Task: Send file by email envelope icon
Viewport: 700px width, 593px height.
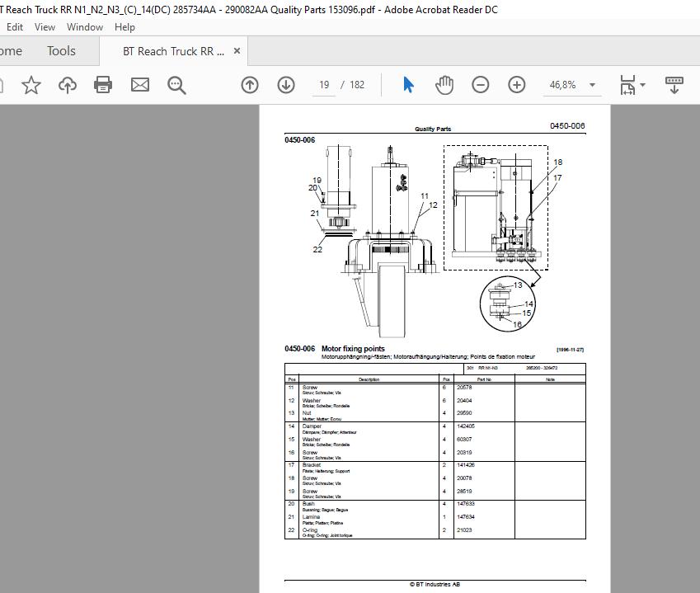Action: (x=140, y=85)
